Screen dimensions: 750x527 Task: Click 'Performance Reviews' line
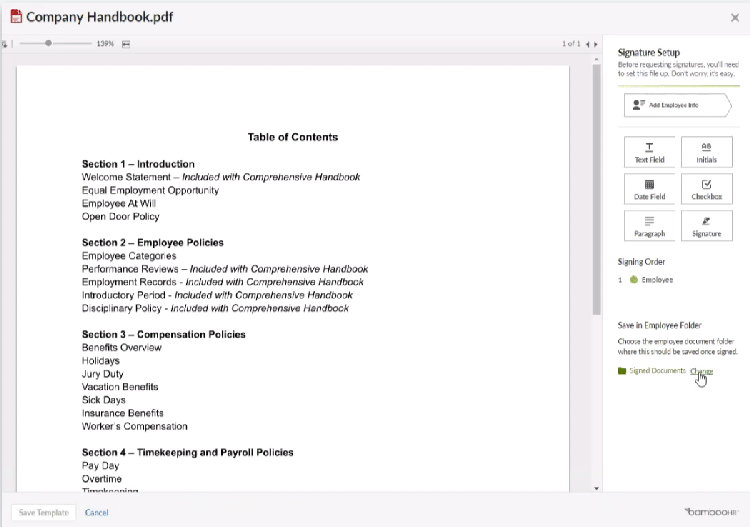225,269
